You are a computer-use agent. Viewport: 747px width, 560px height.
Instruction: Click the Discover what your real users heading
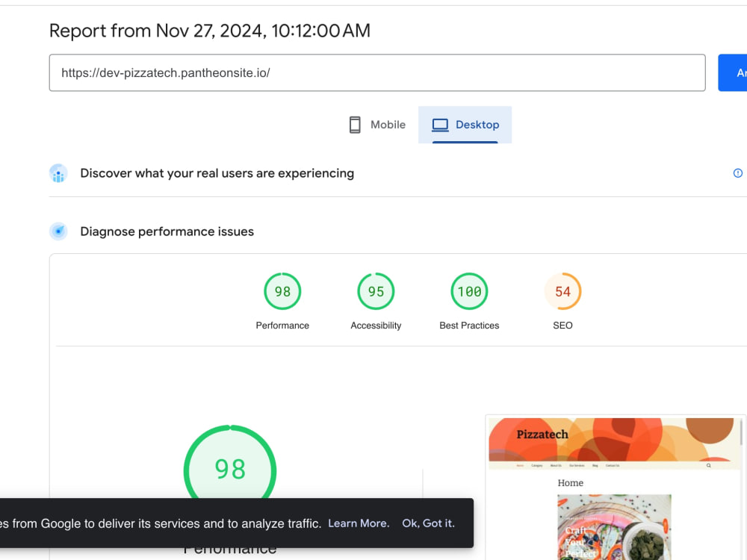coord(217,173)
